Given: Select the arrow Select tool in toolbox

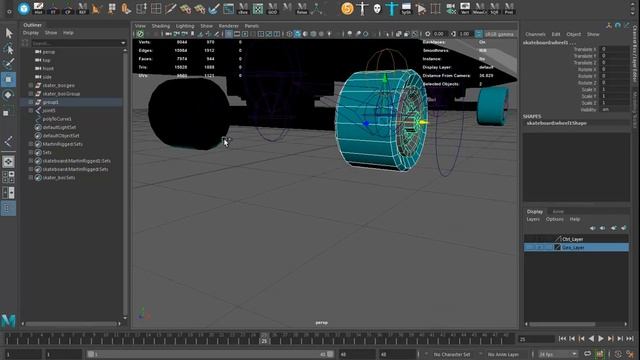Looking at the screenshot, I should click(9, 33).
